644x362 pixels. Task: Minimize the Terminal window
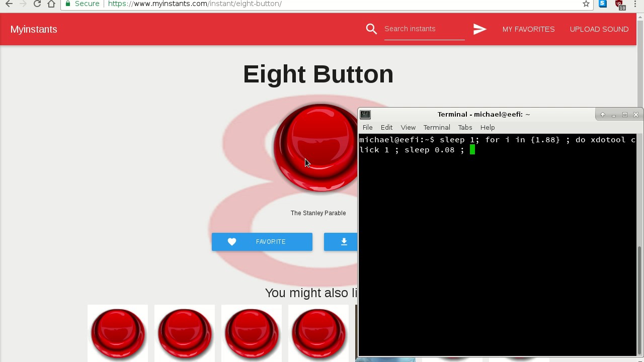tap(614, 115)
